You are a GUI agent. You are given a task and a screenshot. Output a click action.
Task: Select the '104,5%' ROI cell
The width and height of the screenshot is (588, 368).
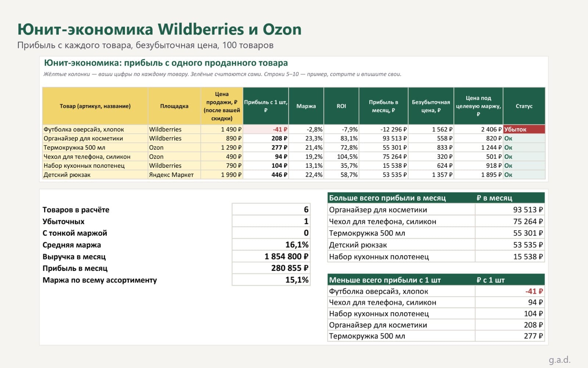[x=341, y=156]
